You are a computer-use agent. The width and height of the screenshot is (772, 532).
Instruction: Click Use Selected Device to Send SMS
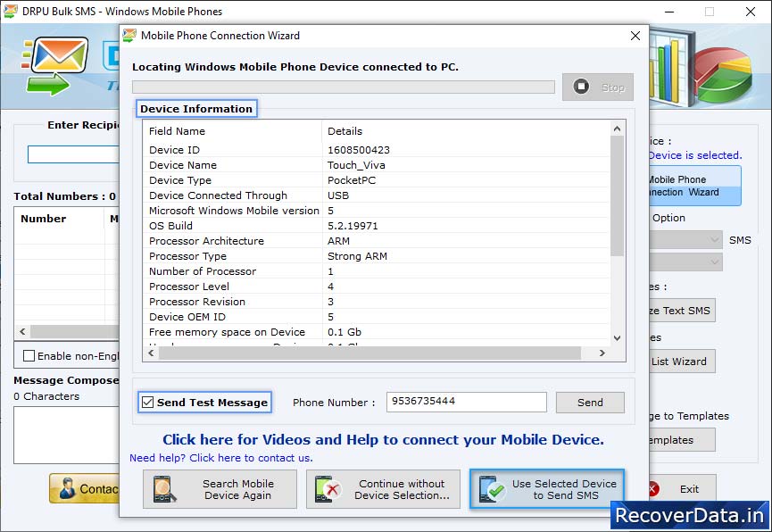pyautogui.click(x=547, y=489)
